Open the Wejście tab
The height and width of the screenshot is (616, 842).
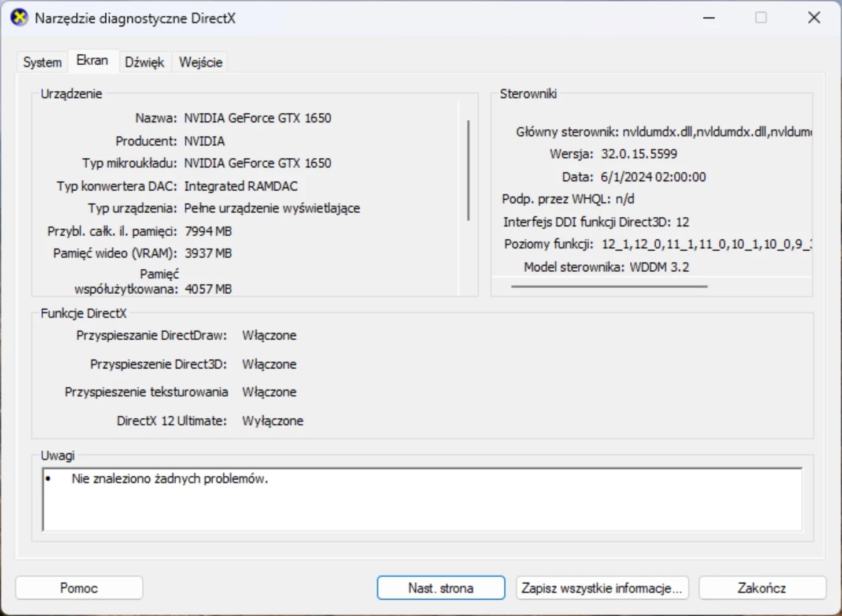(x=200, y=62)
